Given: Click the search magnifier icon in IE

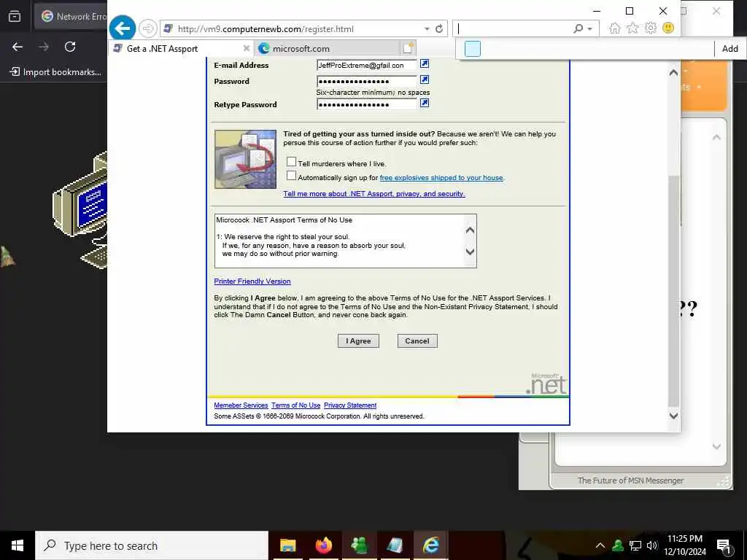Looking at the screenshot, I should coord(578,28).
